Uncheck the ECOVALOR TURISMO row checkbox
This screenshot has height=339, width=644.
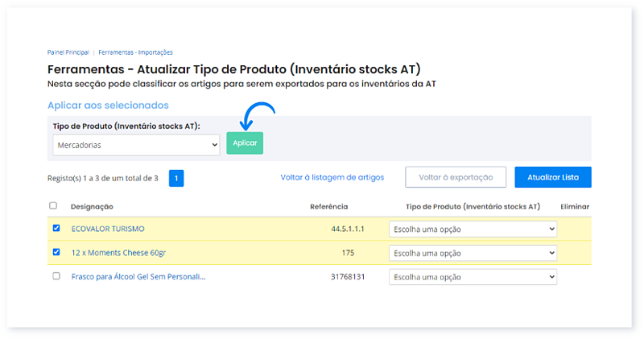click(x=56, y=229)
